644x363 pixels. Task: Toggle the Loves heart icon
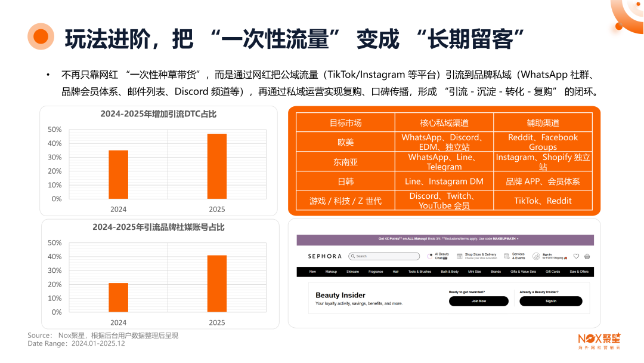pyautogui.click(x=575, y=257)
